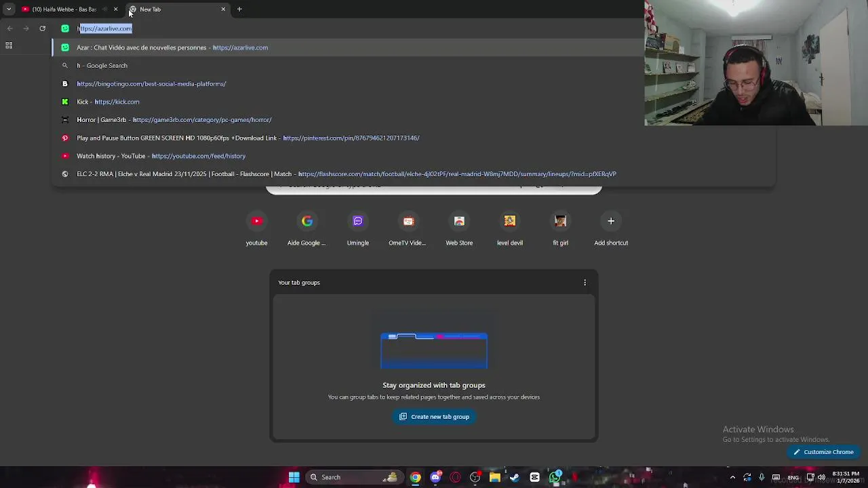The width and height of the screenshot is (868, 488).
Task: Open the Aide Google shortcut tile
Action: click(307, 229)
